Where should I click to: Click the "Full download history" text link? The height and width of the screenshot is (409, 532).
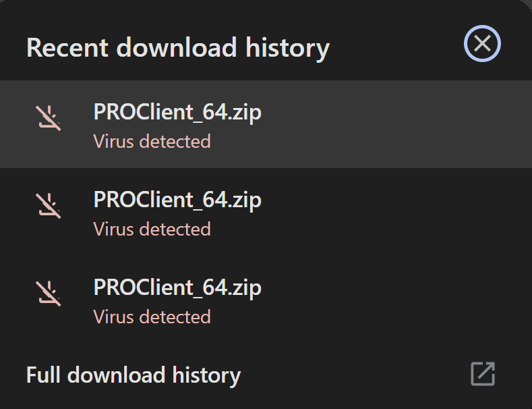pos(134,375)
